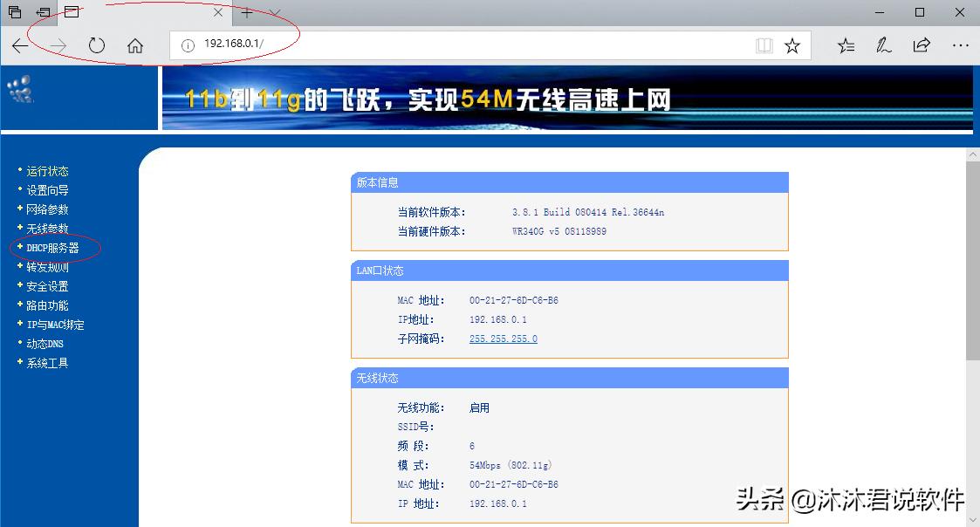This screenshot has width=980, height=527.
Task: Go forward a page
Action: point(56,44)
